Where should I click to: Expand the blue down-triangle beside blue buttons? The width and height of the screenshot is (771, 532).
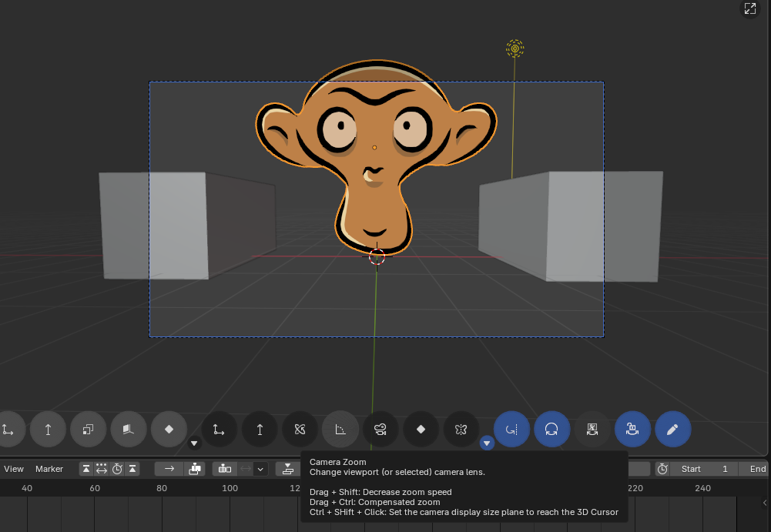[x=487, y=443]
